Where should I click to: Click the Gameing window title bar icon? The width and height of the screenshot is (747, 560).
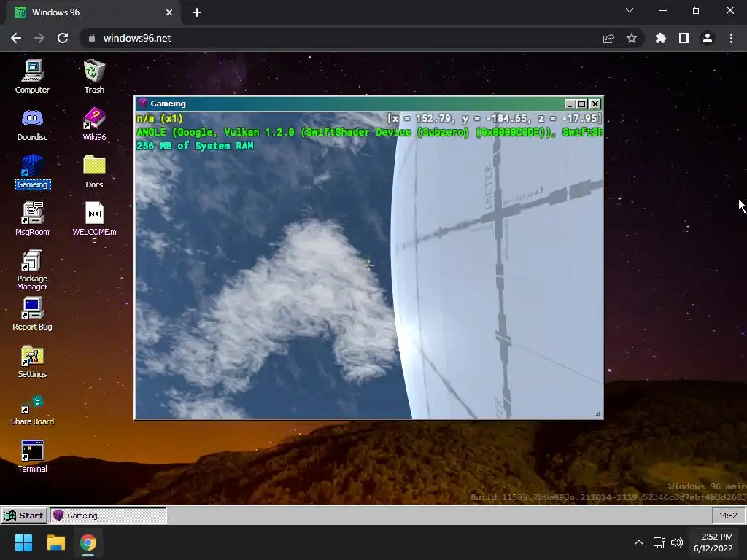(x=143, y=104)
